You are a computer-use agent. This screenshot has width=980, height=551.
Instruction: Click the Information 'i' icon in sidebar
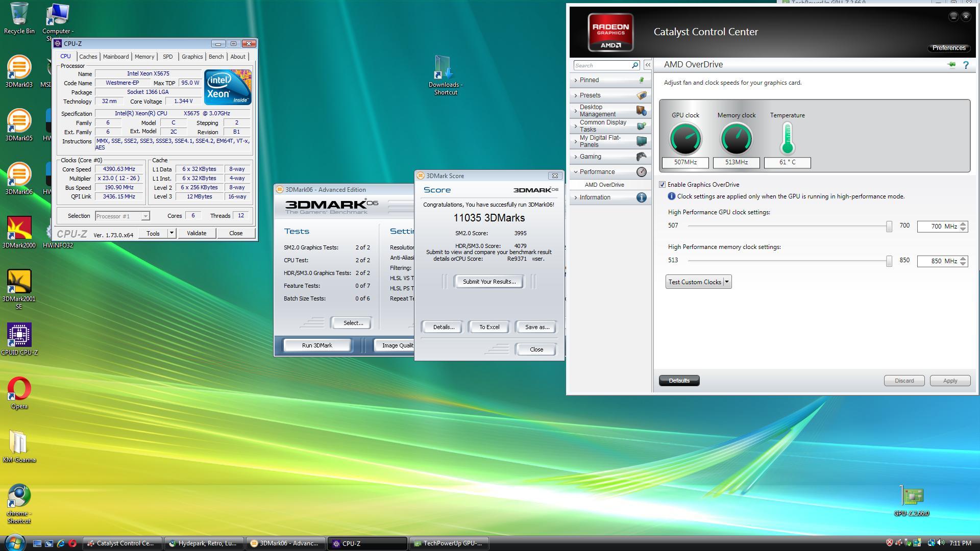(641, 197)
